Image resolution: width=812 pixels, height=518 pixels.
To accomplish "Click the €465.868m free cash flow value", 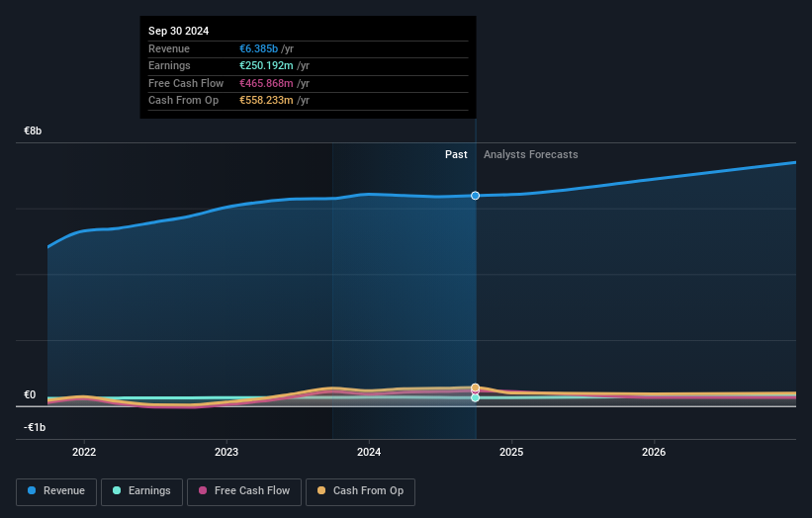I will click(x=266, y=83).
